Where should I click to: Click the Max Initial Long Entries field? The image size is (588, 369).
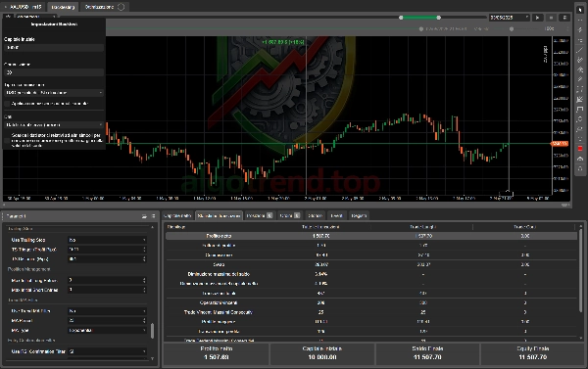(107, 280)
